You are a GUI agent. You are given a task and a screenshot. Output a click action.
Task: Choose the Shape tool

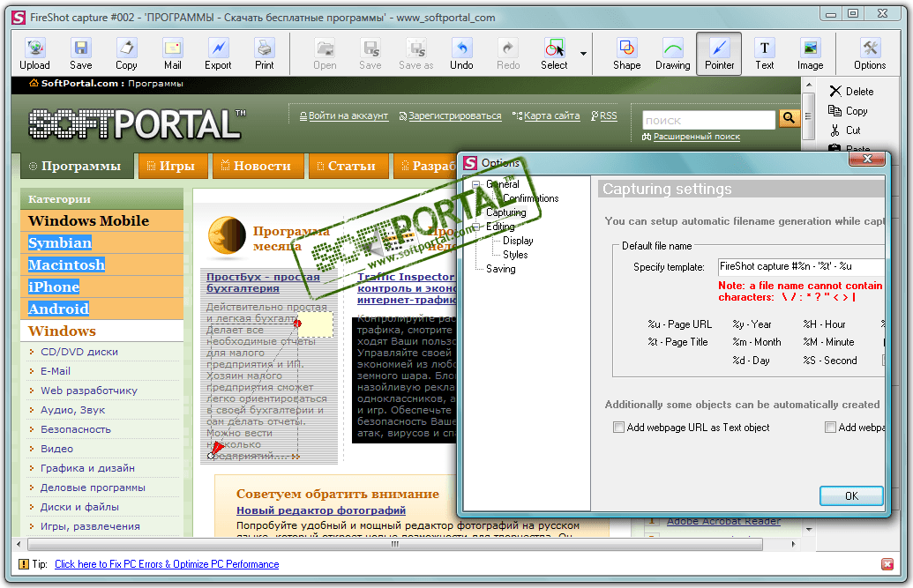626,54
